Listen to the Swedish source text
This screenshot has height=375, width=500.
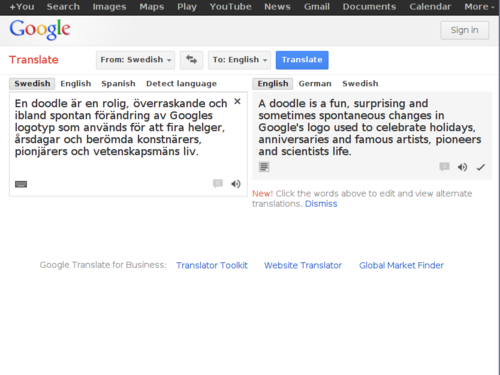click(236, 184)
